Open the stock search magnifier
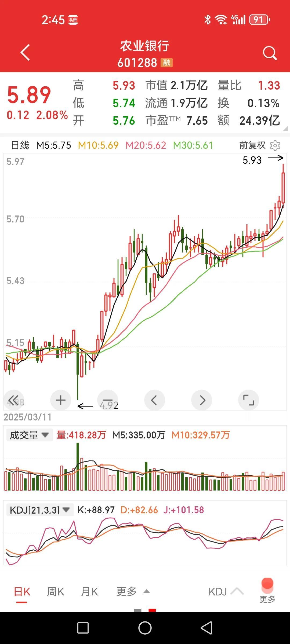 [x=270, y=53]
